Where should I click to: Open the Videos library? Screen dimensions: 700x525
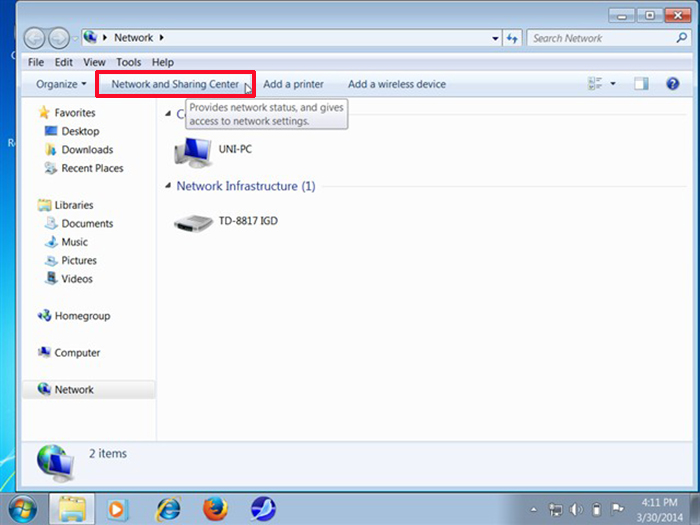[x=77, y=279]
